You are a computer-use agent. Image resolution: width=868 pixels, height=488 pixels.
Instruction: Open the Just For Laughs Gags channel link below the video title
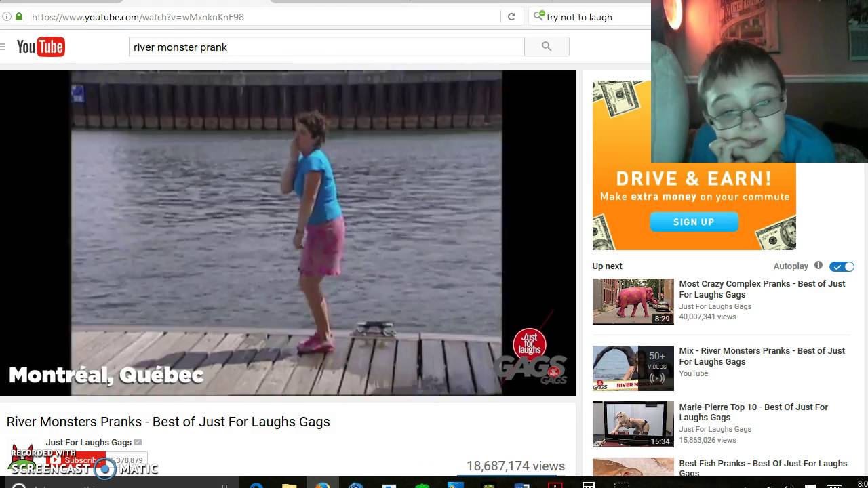coord(89,443)
